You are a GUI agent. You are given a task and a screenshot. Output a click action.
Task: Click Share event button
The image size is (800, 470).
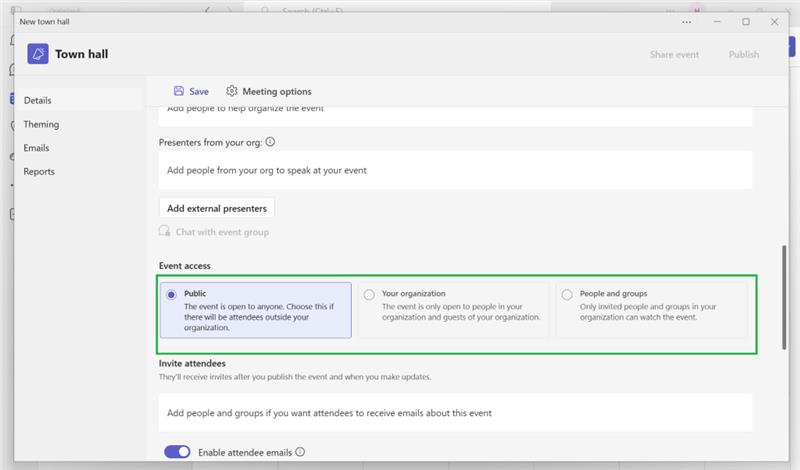coord(674,55)
